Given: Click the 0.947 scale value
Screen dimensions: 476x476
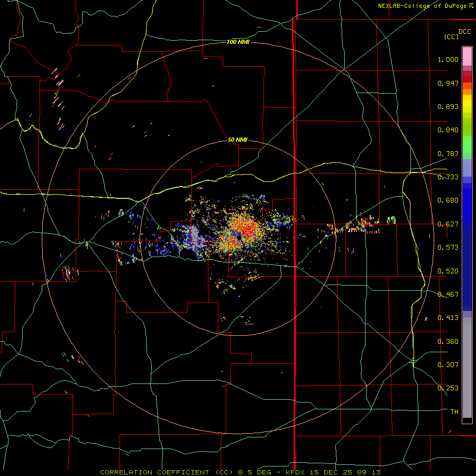Looking at the screenshot, I should 448,83.
